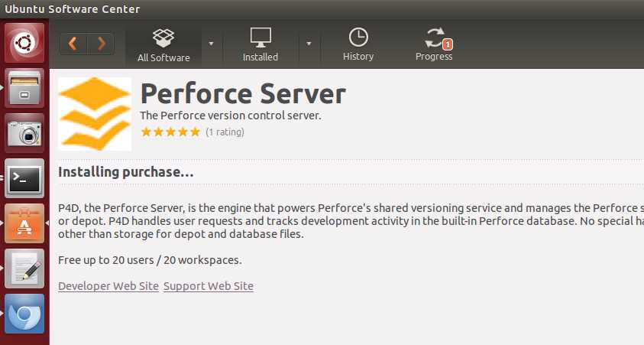The image size is (644, 345).
Task: Select the Ubuntu Software Center launcher icon
Action: pos(24,223)
